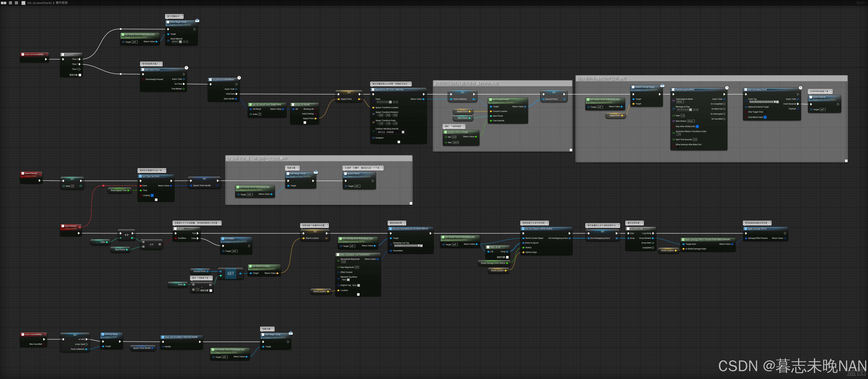Click the Then 2 output pin on Sequence
Viewport: 868px width, 379px height.
coord(80,69)
